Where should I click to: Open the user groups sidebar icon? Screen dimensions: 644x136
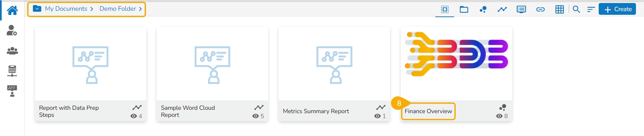pyautogui.click(x=12, y=51)
